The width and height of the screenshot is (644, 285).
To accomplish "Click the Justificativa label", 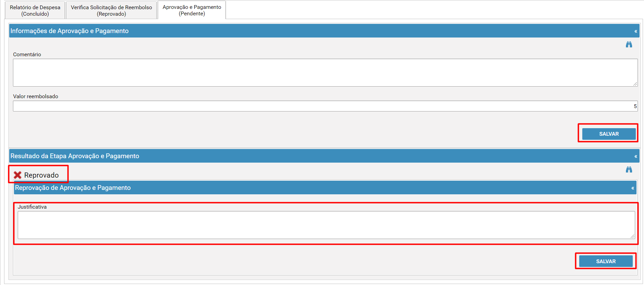I will pyautogui.click(x=32, y=207).
